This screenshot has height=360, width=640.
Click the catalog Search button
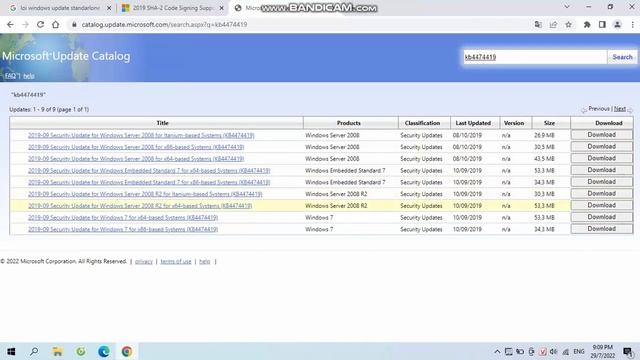click(x=622, y=57)
